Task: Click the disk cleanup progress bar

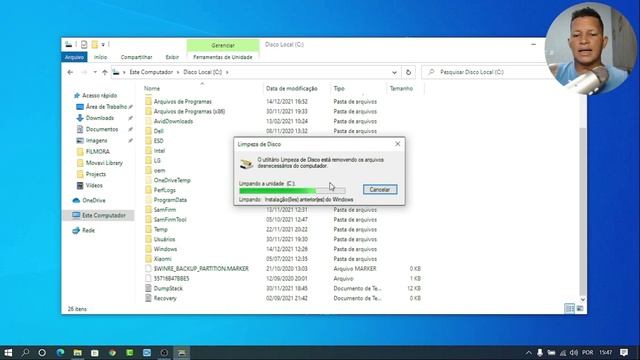Action: tap(292, 191)
